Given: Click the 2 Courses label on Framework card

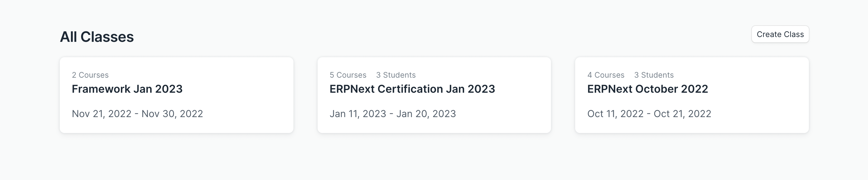Looking at the screenshot, I should pos(90,75).
